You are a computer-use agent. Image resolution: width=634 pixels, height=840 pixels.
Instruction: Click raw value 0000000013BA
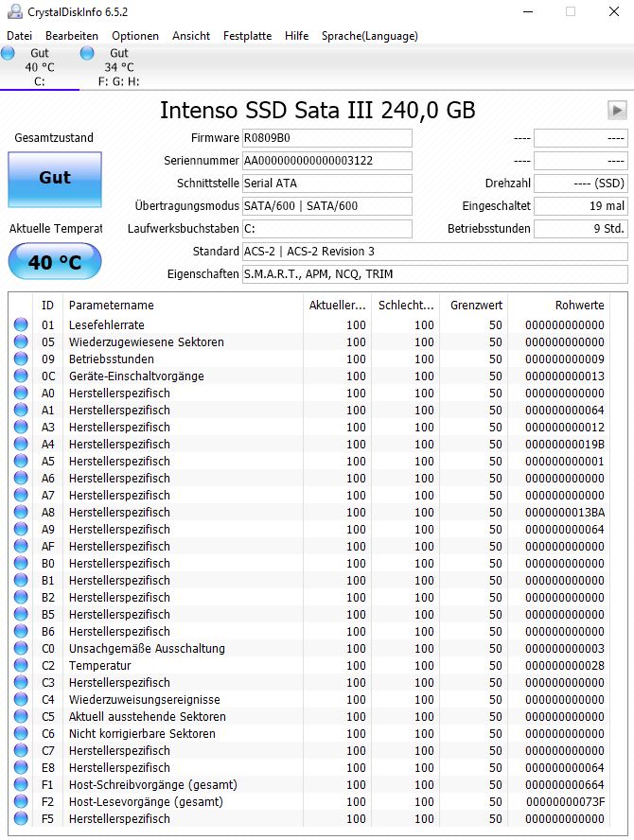tap(565, 512)
